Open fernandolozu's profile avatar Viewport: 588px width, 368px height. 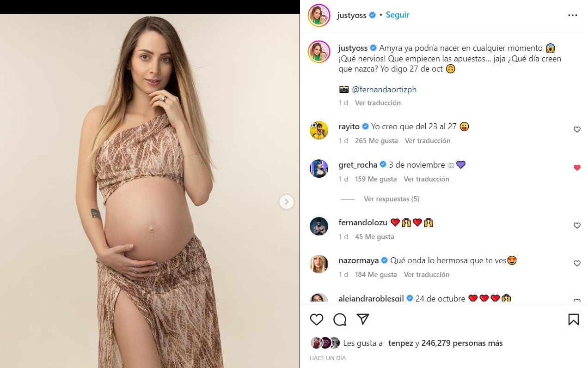tap(319, 226)
